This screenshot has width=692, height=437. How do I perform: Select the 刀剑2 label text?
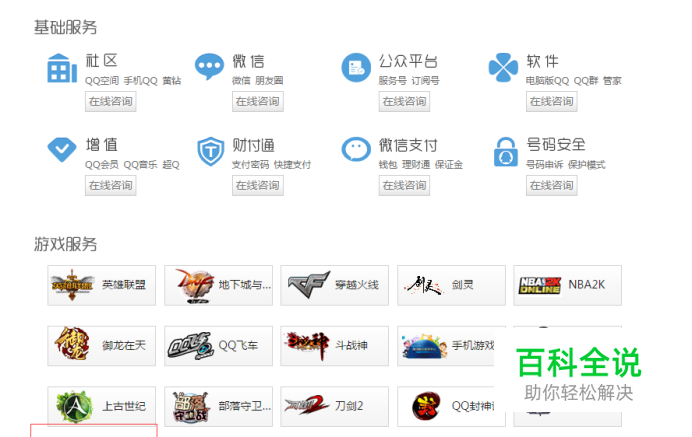[x=349, y=406]
